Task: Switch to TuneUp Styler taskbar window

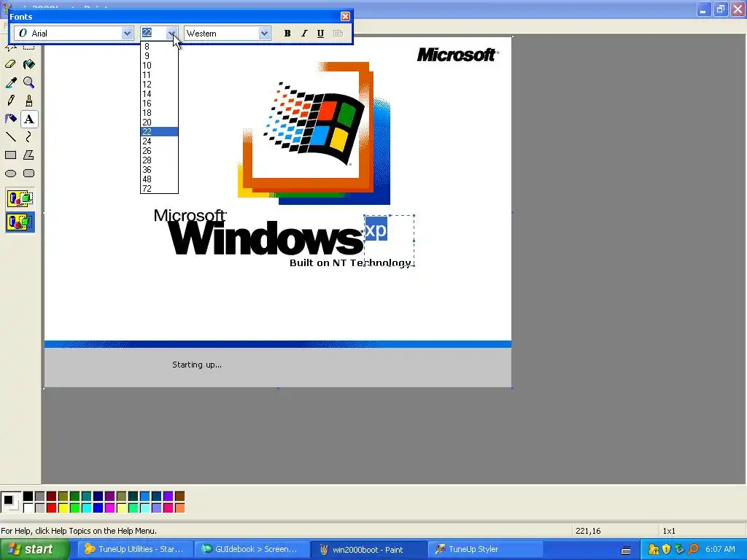Action: (x=484, y=550)
